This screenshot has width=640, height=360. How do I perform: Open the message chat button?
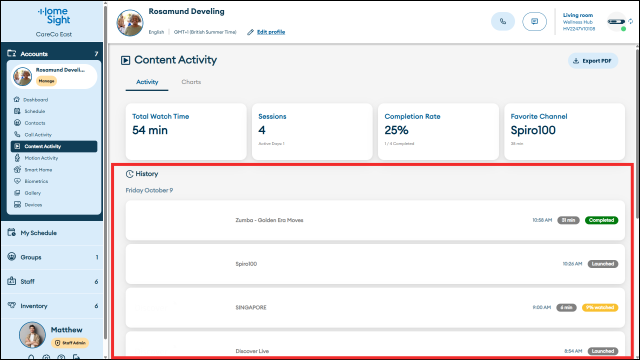pyautogui.click(x=534, y=22)
